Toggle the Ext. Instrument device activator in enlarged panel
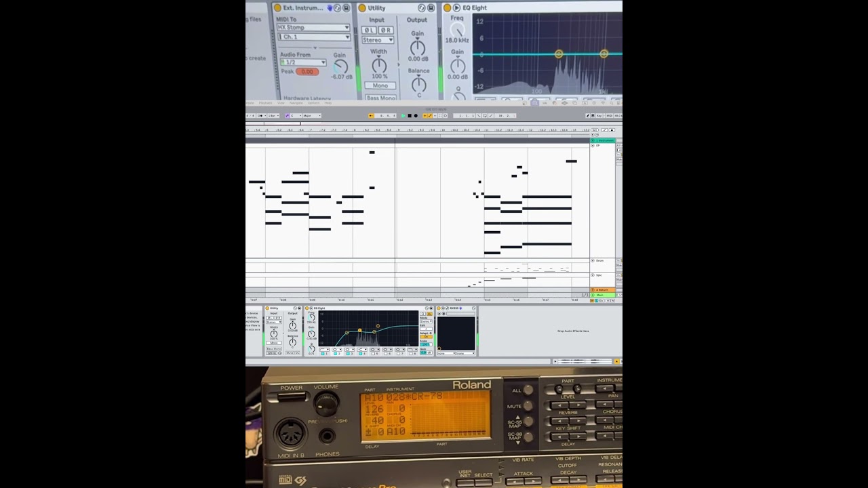868x488 pixels. (277, 8)
